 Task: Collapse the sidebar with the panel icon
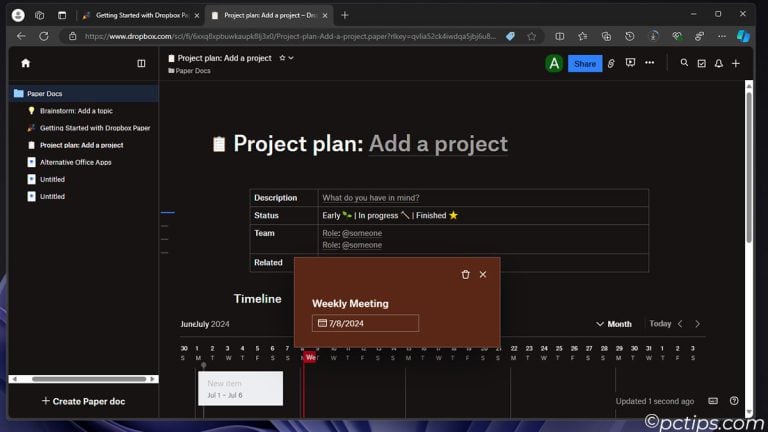(141, 63)
